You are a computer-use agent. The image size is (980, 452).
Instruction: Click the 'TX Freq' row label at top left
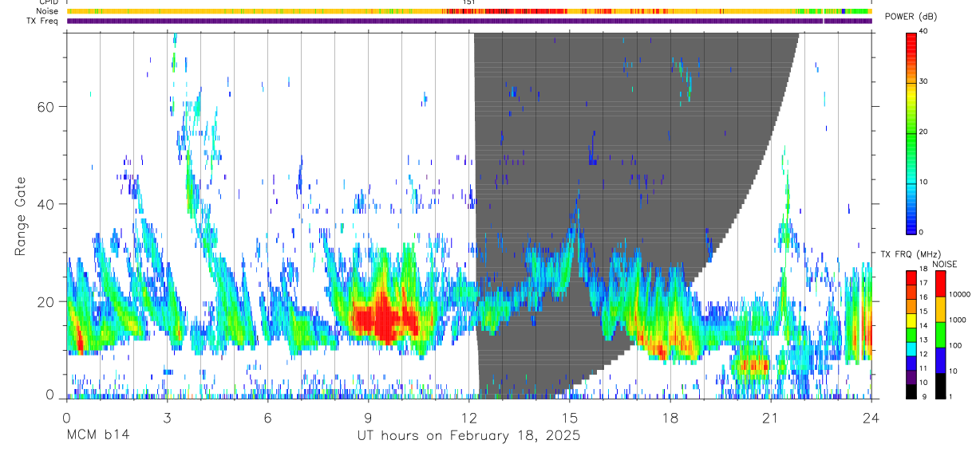point(43,21)
